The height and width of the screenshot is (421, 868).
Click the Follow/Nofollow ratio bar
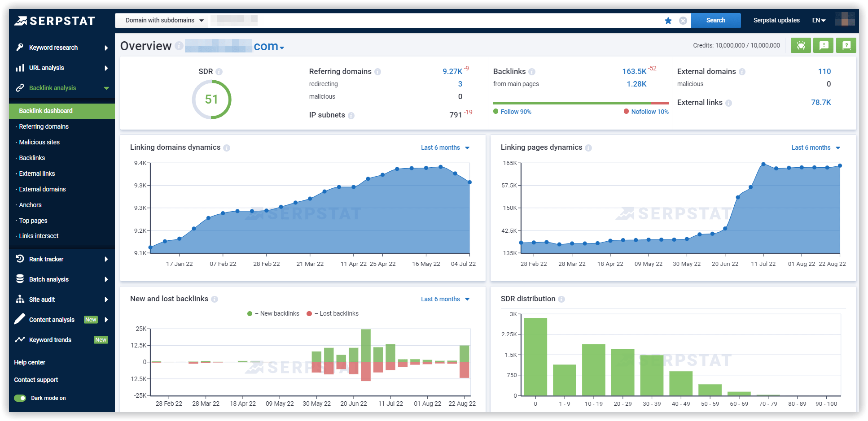pyautogui.click(x=581, y=103)
